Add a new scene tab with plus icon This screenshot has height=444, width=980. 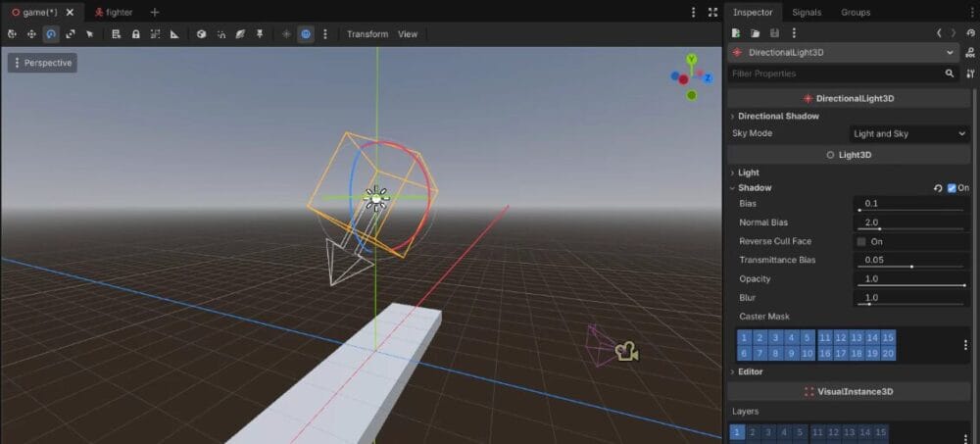[x=155, y=12]
